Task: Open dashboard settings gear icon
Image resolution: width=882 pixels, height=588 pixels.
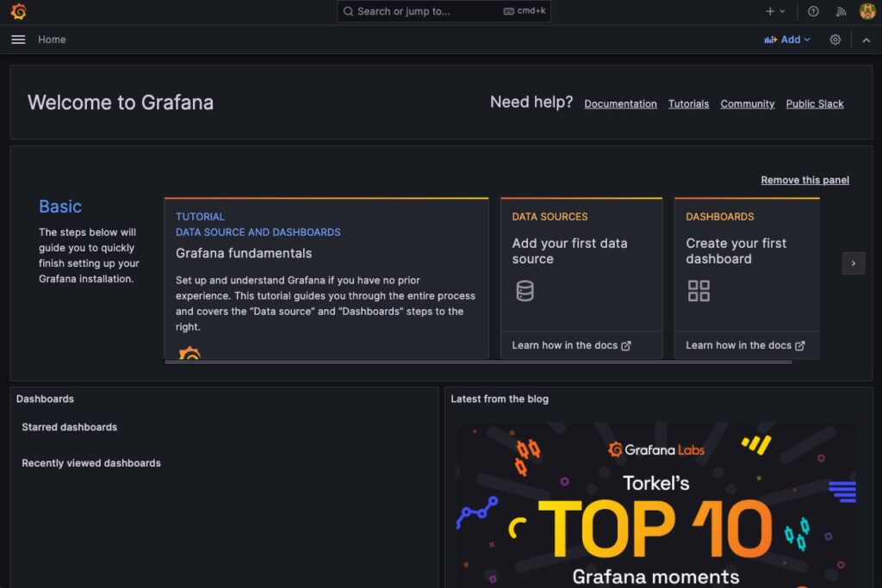Action: pyautogui.click(x=835, y=40)
